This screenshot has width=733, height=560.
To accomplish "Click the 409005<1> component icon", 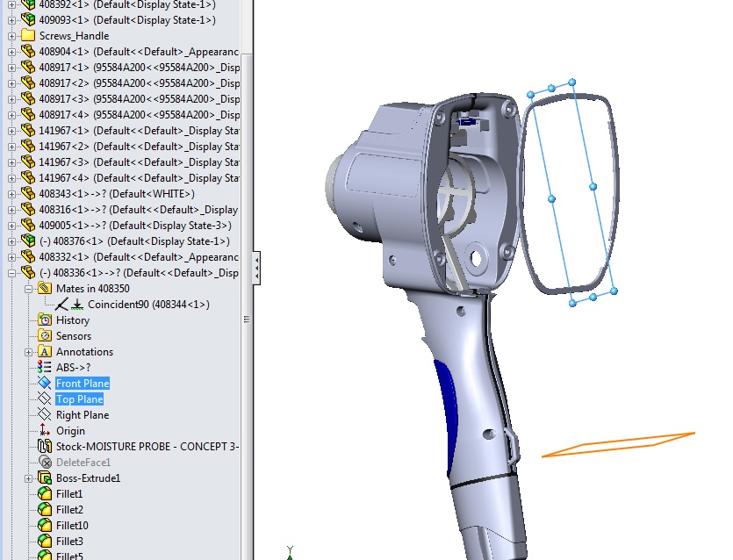I will [28, 226].
